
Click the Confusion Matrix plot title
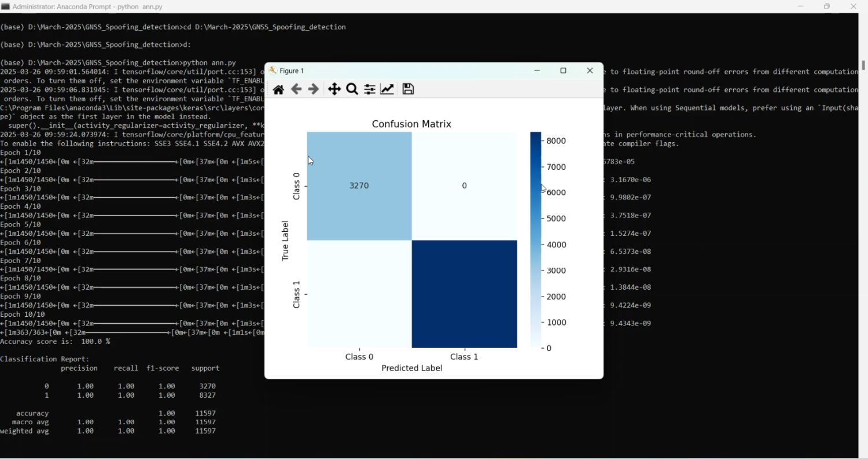pyautogui.click(x=411, y=124)
